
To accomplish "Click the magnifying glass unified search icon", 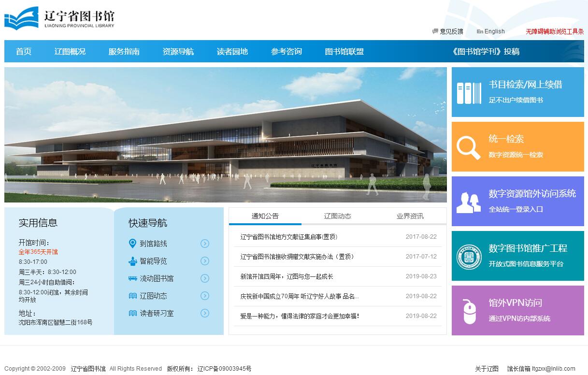I will coord(468,147).
